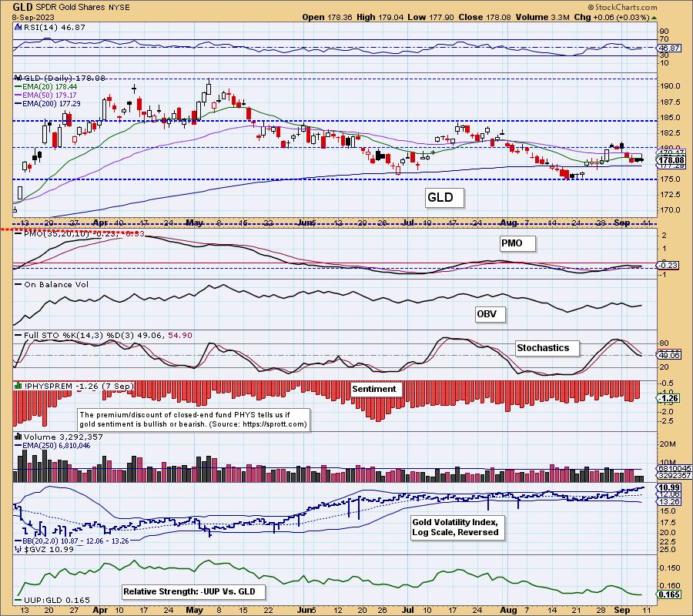Click the PMO value tag -0.23
Screen dimensions: 693x616
[x=668, y=265]
